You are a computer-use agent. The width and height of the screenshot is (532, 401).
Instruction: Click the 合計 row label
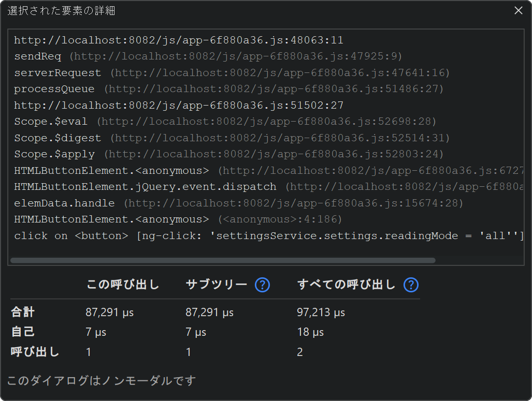(23, 313)
